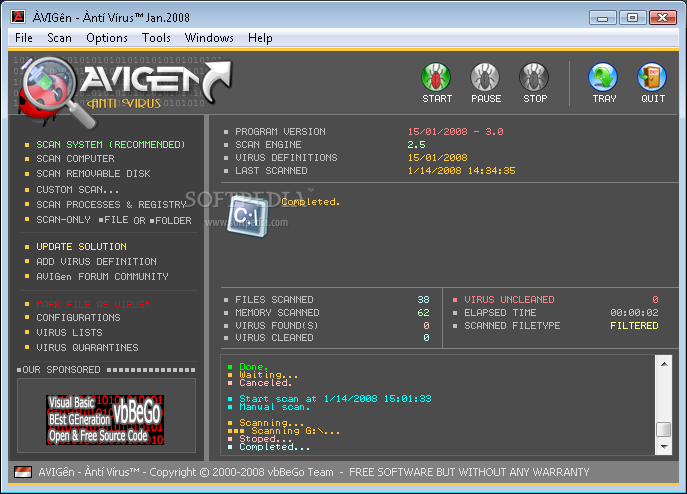Choose scan-only FILE option
This screenshot has height=494, width=687.
point(114,220)
